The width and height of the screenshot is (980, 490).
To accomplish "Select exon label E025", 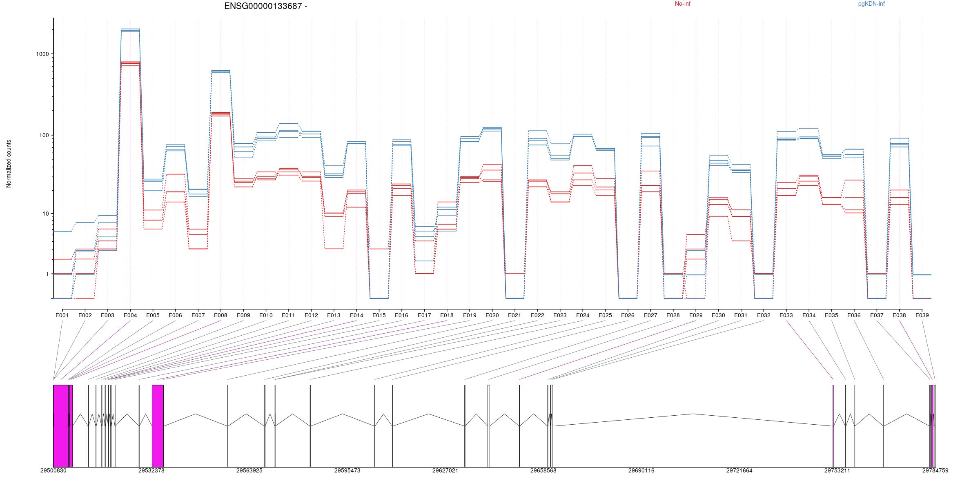I will point(605,315).
